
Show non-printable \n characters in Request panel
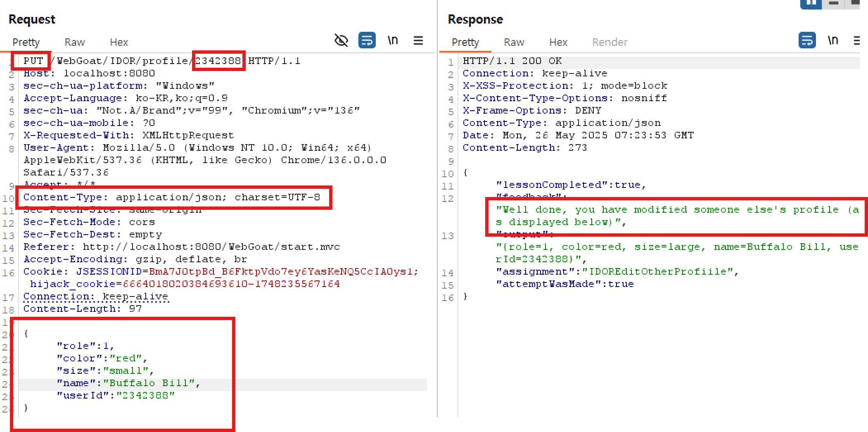(x=393, y=40)
